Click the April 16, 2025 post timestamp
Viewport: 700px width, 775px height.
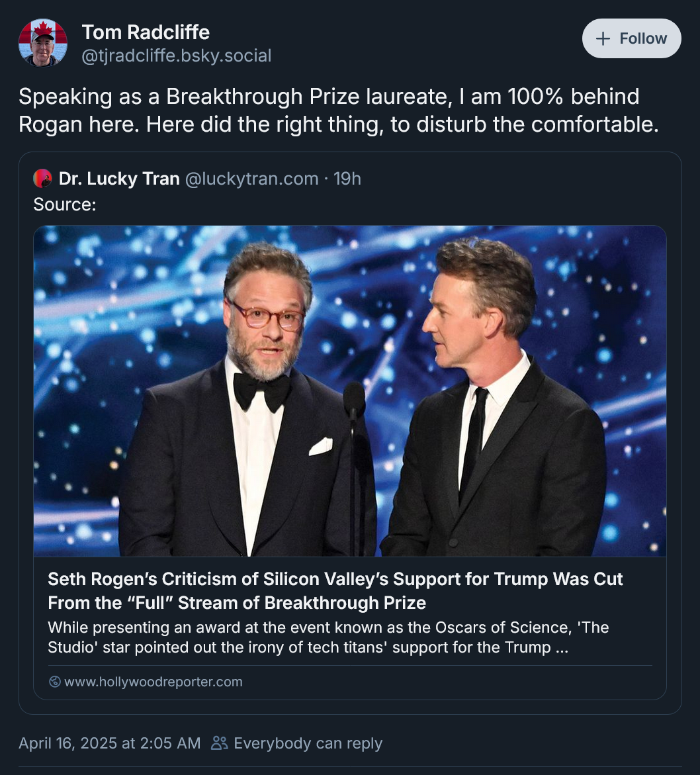coord(109,743)
